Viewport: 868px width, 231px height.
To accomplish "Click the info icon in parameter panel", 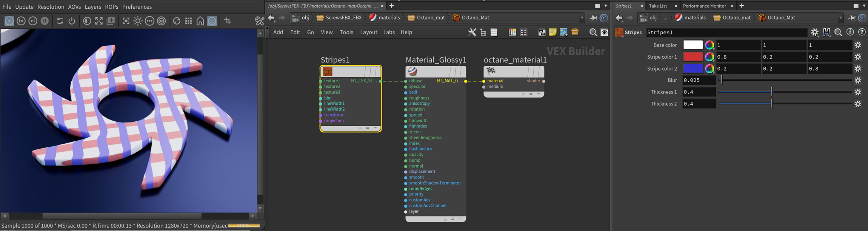I will tap(850, 33).
